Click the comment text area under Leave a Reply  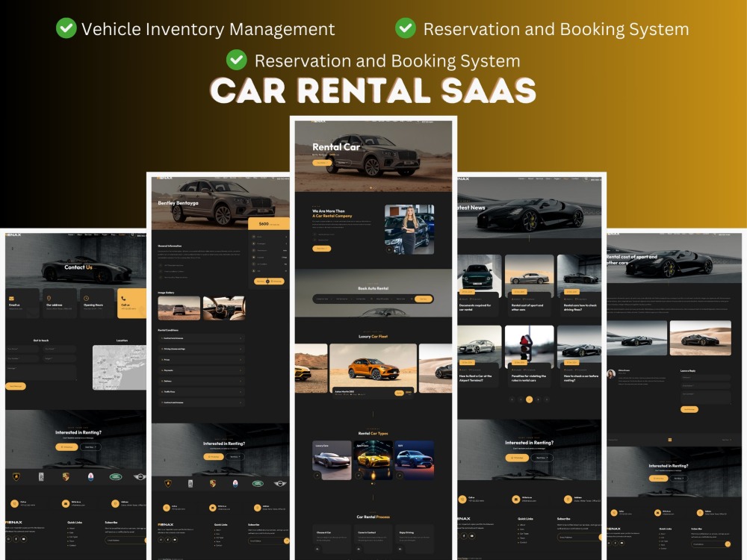[706, 396]
